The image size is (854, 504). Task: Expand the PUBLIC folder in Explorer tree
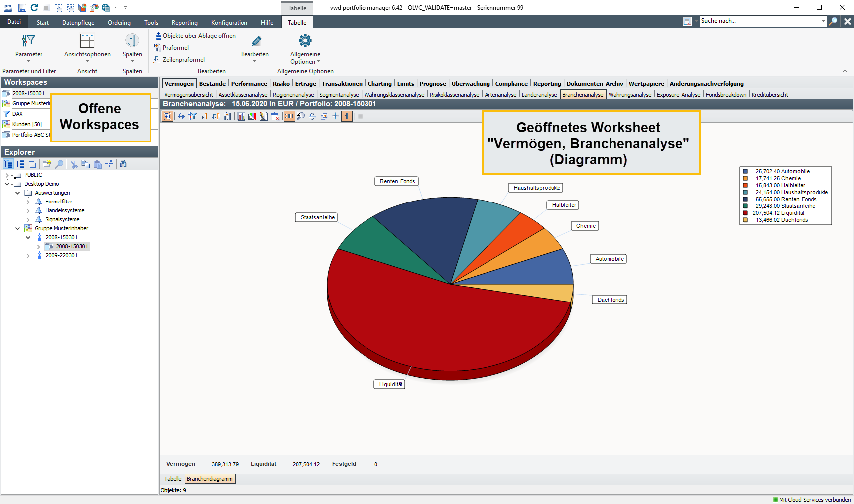tap(7, 175)
